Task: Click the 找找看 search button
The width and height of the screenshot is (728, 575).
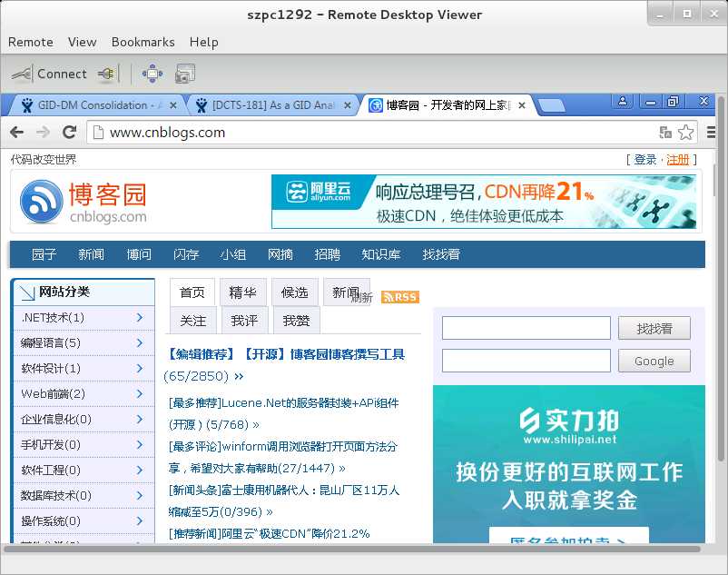Action: click(654, 328)
